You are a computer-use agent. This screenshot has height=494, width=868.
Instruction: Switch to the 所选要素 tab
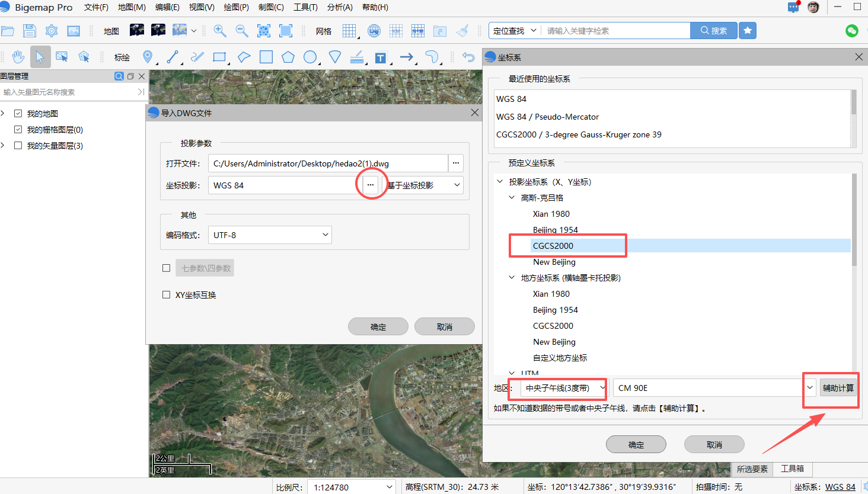(752, 469)
